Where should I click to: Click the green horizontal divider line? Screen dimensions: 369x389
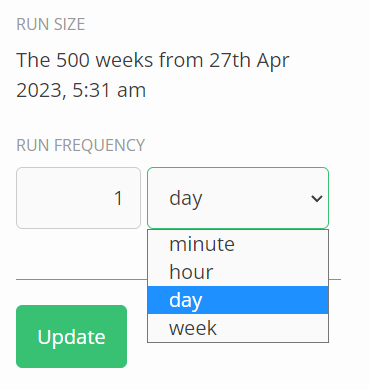[82, 280]
